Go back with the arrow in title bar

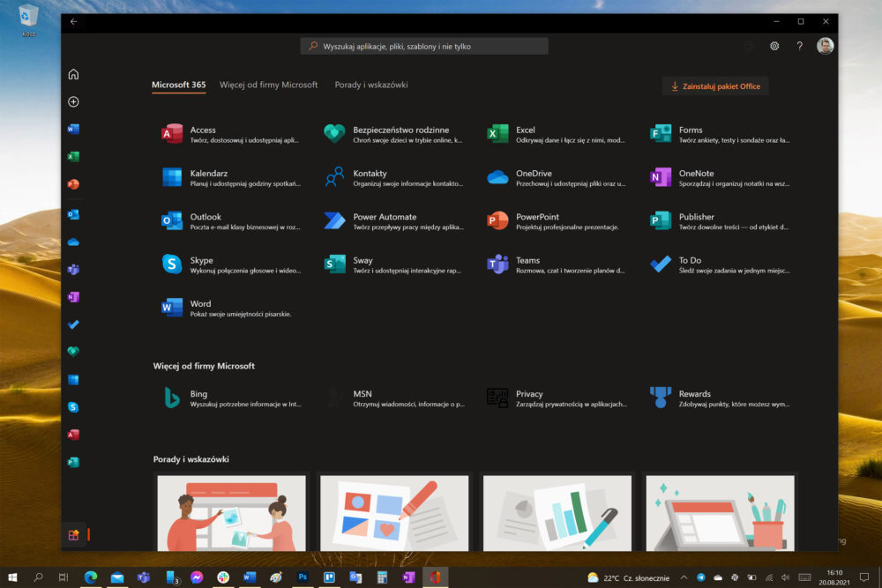[x=74, y=21]
